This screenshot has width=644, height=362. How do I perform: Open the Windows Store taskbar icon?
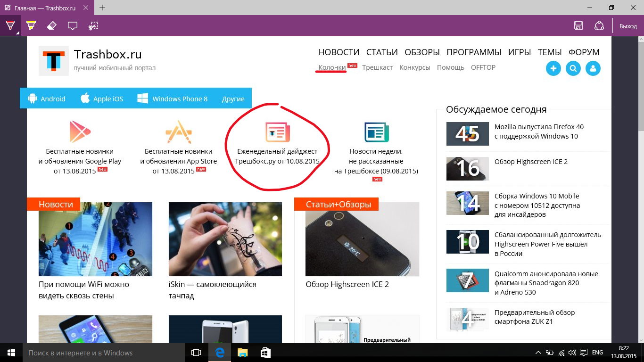265,353
